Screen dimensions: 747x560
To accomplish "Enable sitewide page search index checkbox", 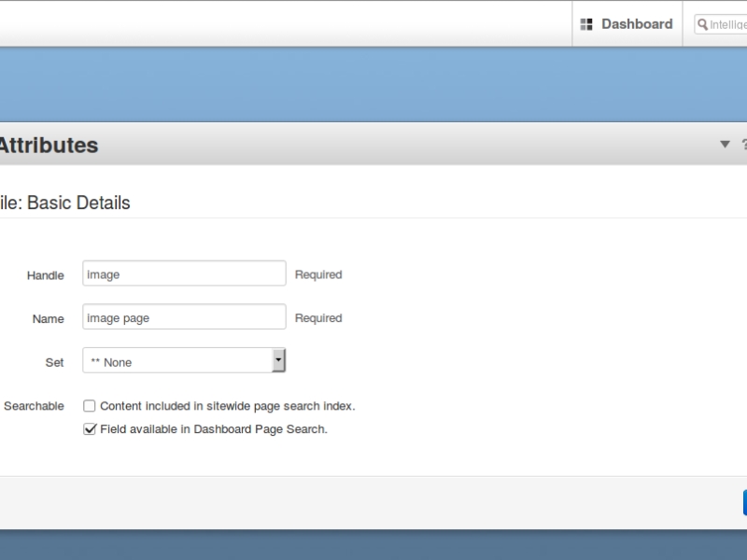I will pyautogui.click(x=89, y=406).
